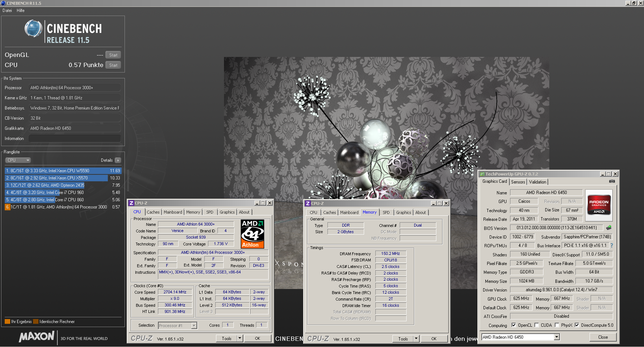Switch to CPU tab in CPU-Z Memory window
644x347 pixels.
(x=314, y=213)
